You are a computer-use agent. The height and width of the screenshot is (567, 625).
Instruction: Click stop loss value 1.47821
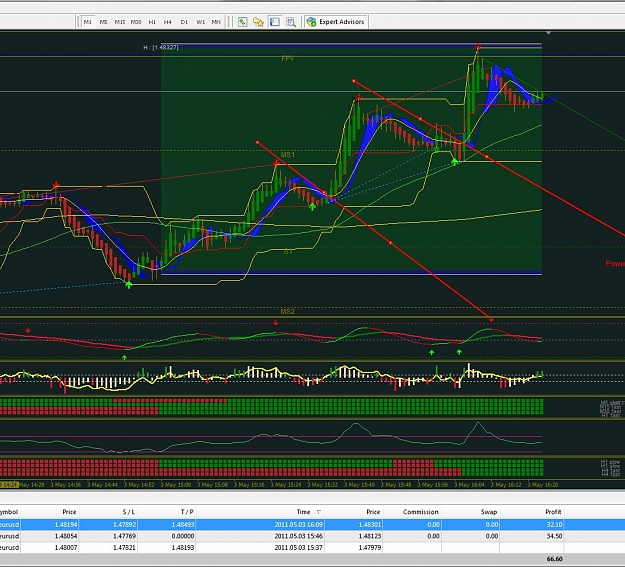124,547
